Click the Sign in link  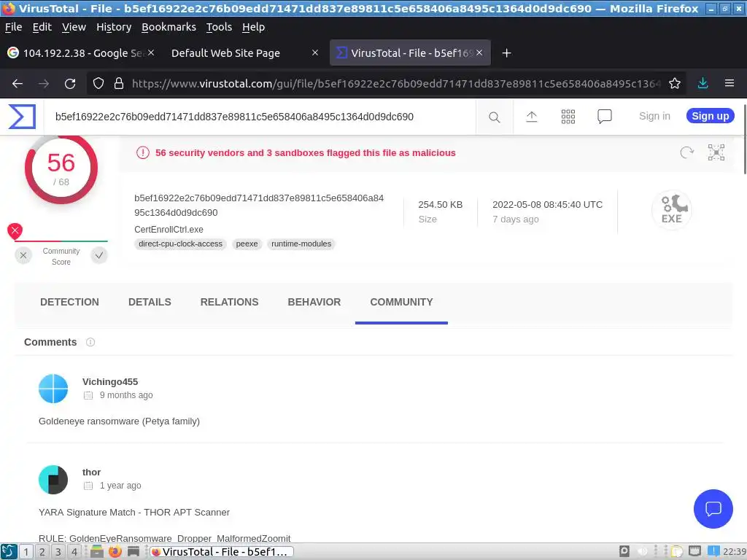(654, 116)
